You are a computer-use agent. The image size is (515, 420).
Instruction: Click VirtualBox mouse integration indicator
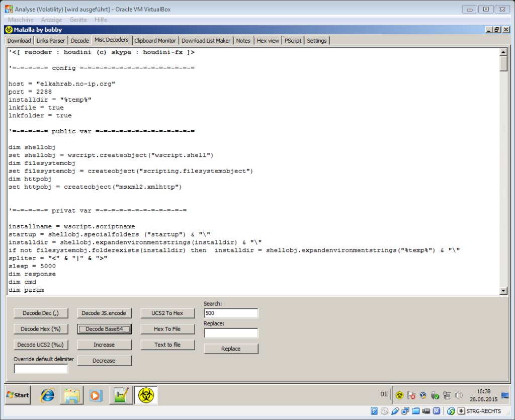point(451,411)
